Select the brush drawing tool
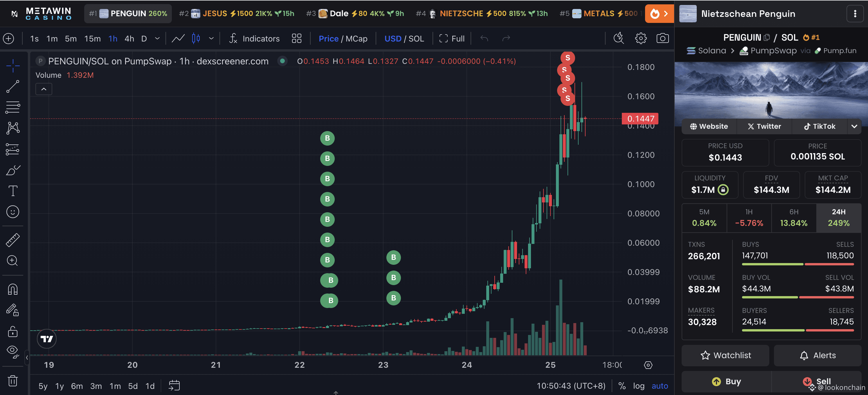The height and width of the screenshot is (395, 868). click(13, 171)
